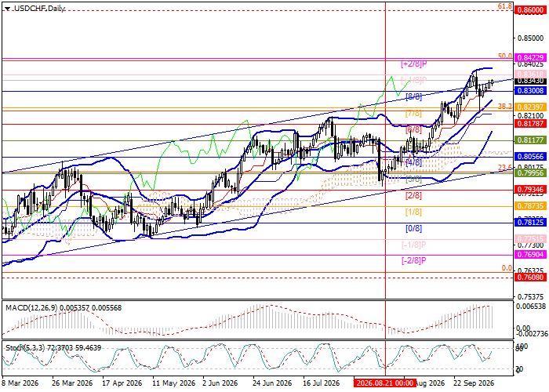
Task: Select the red 0.76080 price label
Action: 530,278
